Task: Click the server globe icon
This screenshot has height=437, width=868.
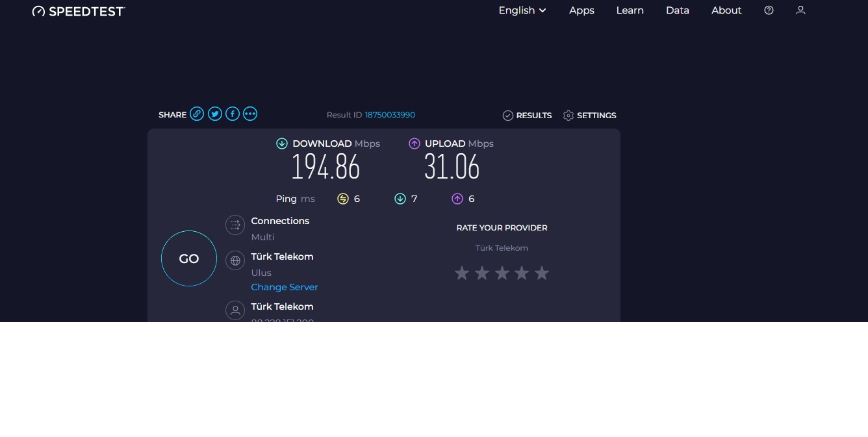Action: [x=235, y=261]
